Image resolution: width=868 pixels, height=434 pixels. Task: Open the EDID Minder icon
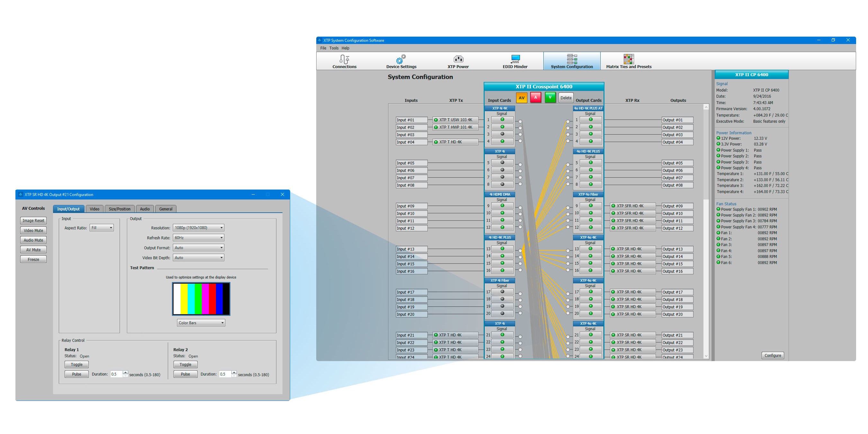click(x=515, y=61)
